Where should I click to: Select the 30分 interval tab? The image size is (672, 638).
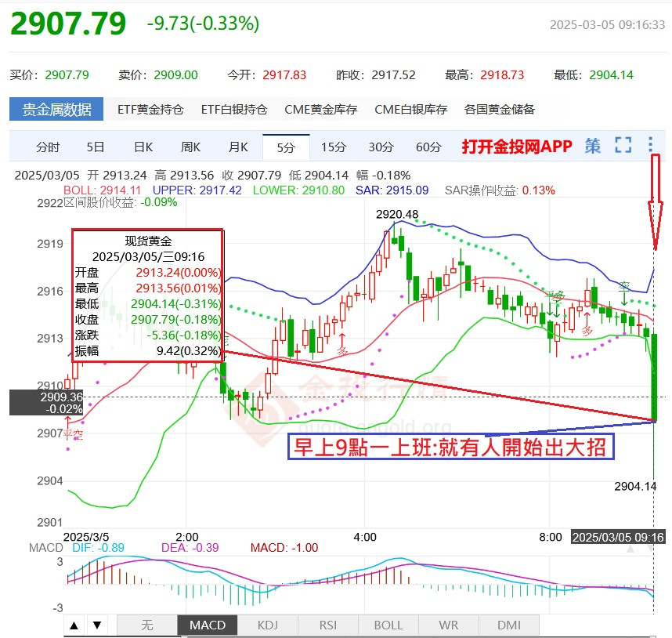[381, 147]
